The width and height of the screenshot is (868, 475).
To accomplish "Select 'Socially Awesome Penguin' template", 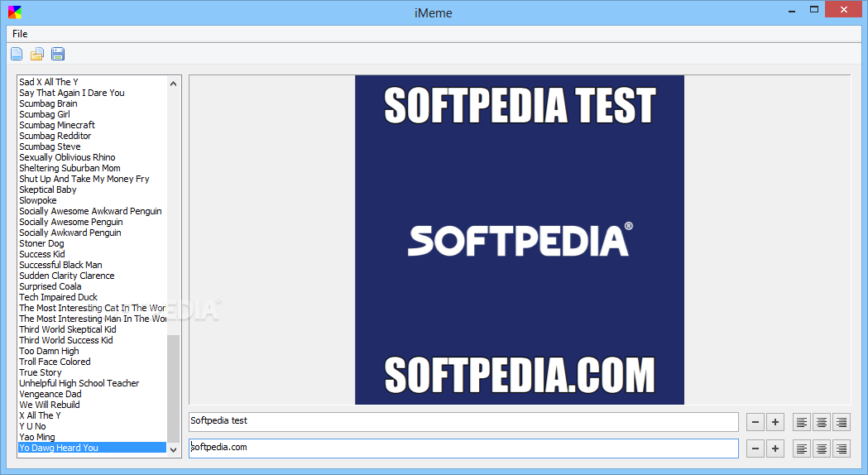I will (71, 222).
